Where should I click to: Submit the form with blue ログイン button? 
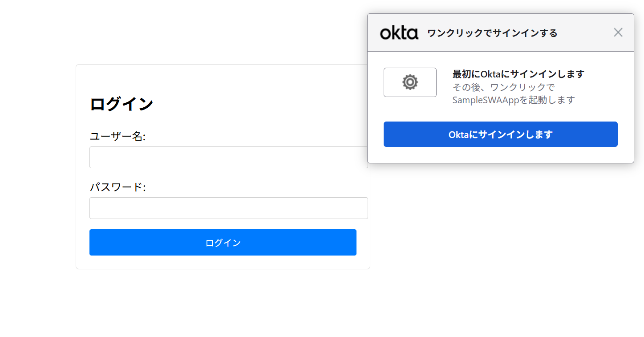point(223,243)
